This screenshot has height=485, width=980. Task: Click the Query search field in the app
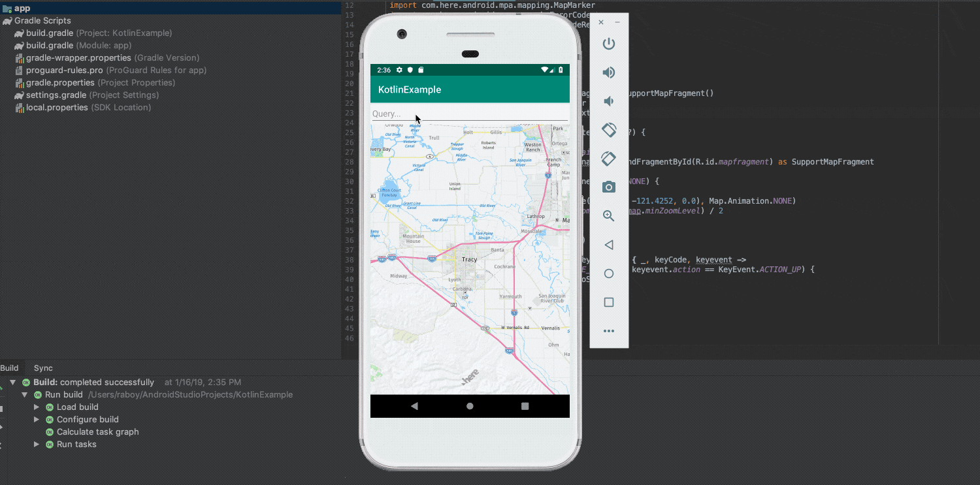tap(470, 114)
